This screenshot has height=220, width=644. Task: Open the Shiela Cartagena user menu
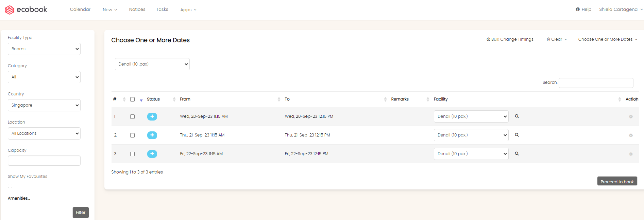point(621,10)
